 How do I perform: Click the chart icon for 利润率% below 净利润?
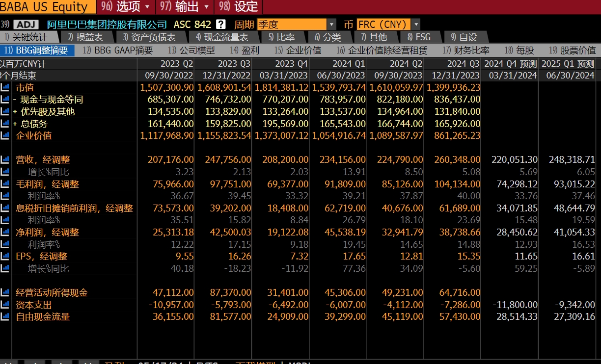(5, 244)
